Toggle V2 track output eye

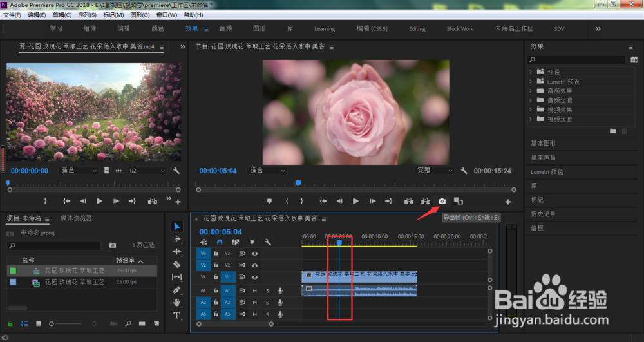[x=254, y=265]
